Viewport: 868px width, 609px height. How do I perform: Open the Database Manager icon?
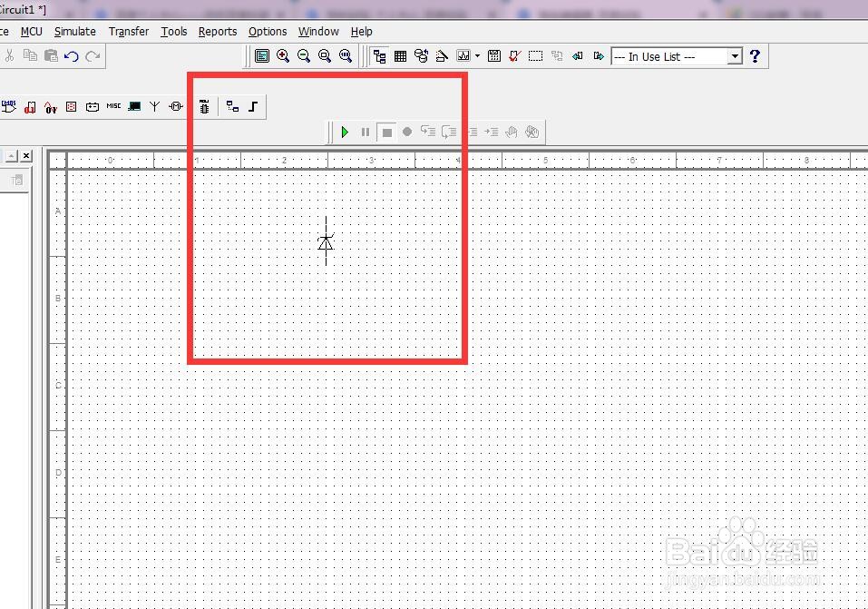(x=421, y=56)
